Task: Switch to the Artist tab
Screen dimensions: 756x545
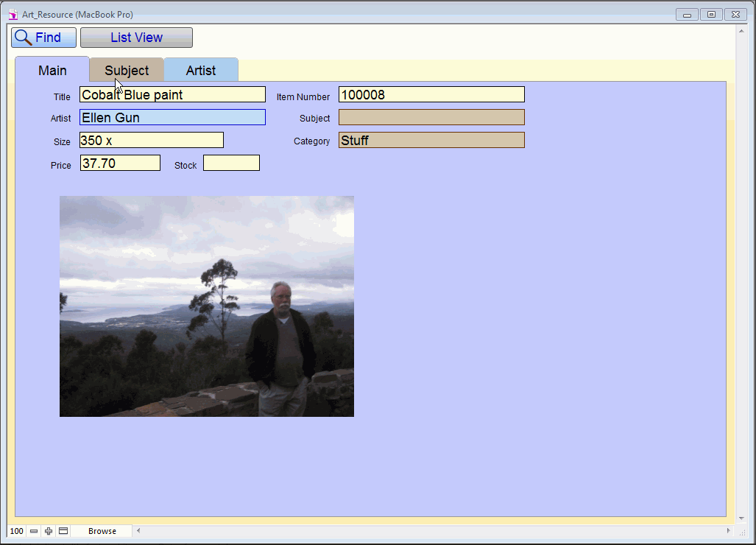Action: 201,71
